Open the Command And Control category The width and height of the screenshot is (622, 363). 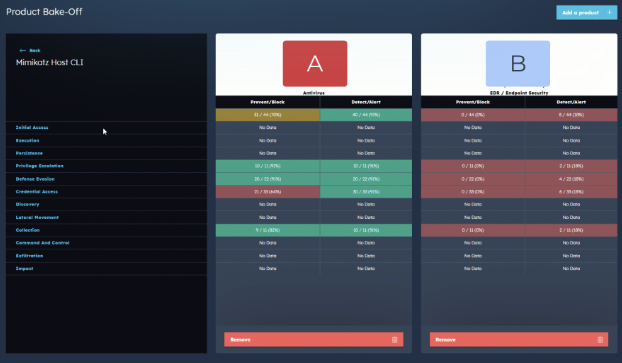(x=42, y=243)
